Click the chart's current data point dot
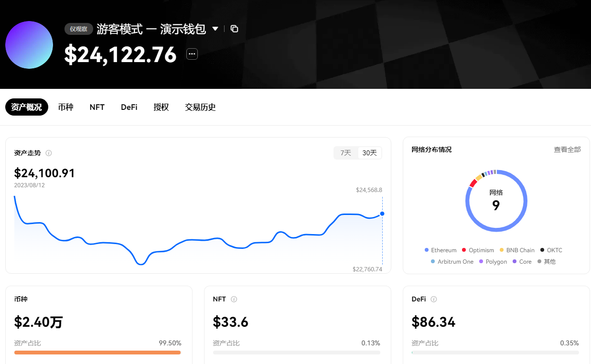Viewport: 591px width, 364px height. click(x=382, y=214)
